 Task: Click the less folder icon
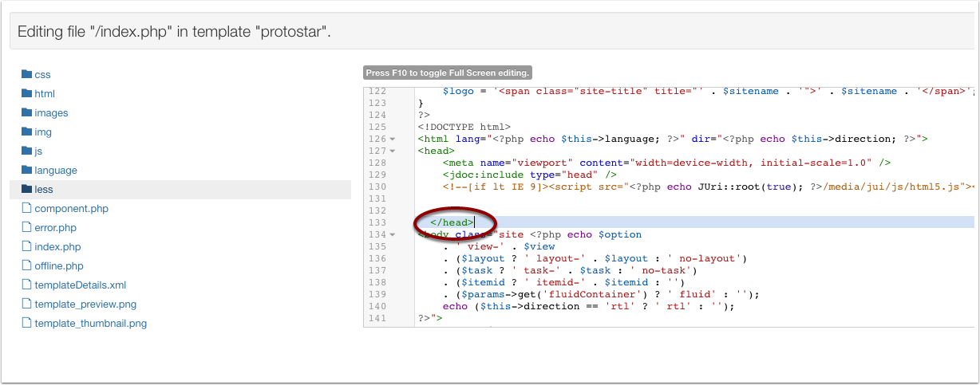(26, 189)
